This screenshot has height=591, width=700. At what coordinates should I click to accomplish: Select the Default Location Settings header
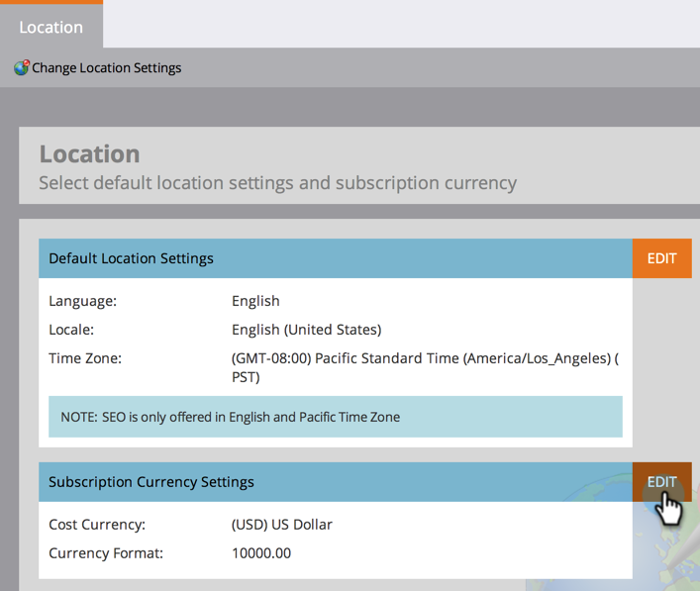336,258
